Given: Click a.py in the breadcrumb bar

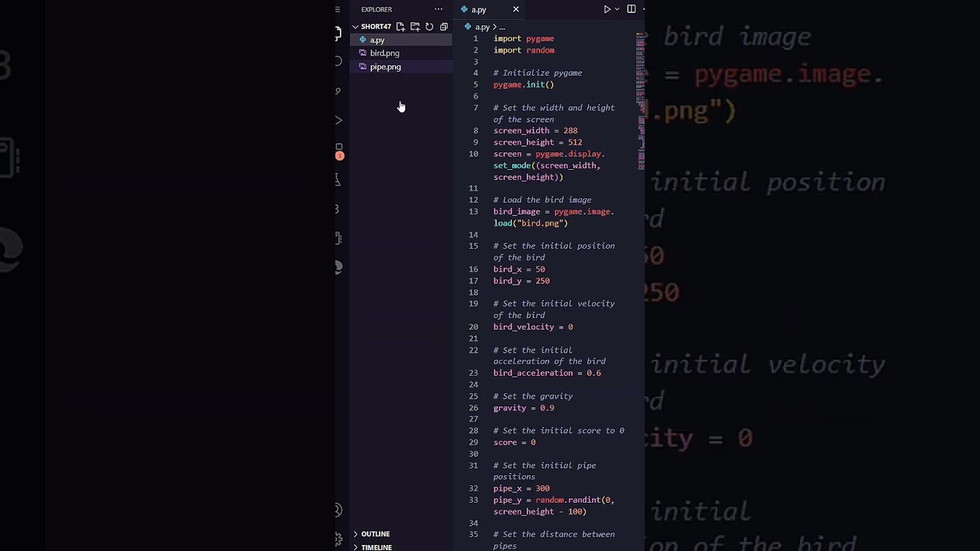Looking at the screenshot, I should [482, 27].
